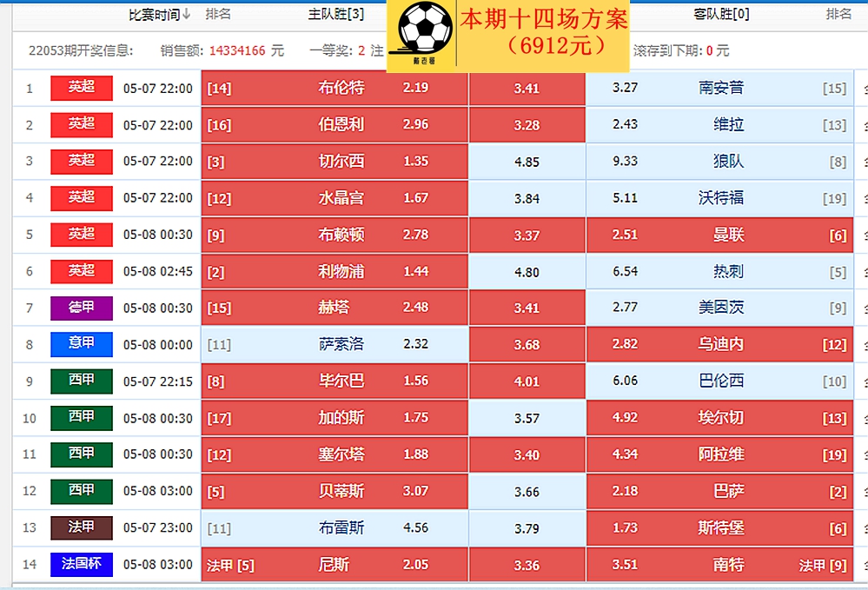Sort by 比赛时间 arrow in header
The image size is (868, 590).
187,15
